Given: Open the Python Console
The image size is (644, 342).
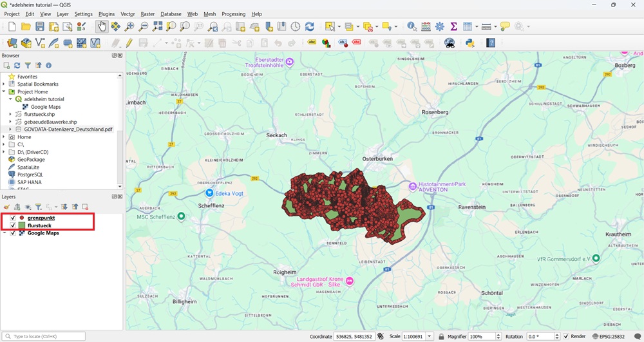Looking at the screenshot, I should coord(469,43).
